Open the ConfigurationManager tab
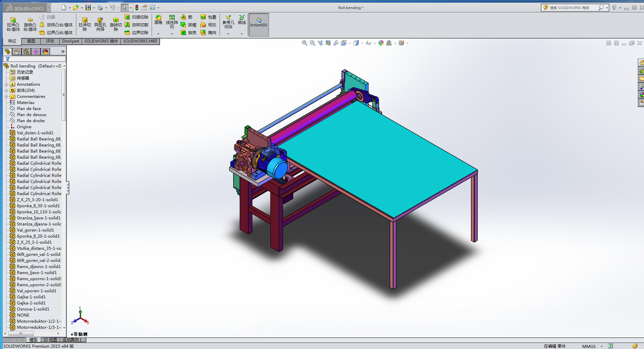 [x=26, y=52]
